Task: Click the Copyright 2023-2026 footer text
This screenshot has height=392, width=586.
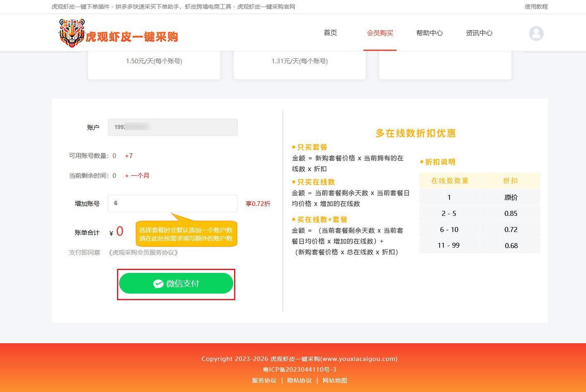Action: pyautogui.click(x=299, y=359)
